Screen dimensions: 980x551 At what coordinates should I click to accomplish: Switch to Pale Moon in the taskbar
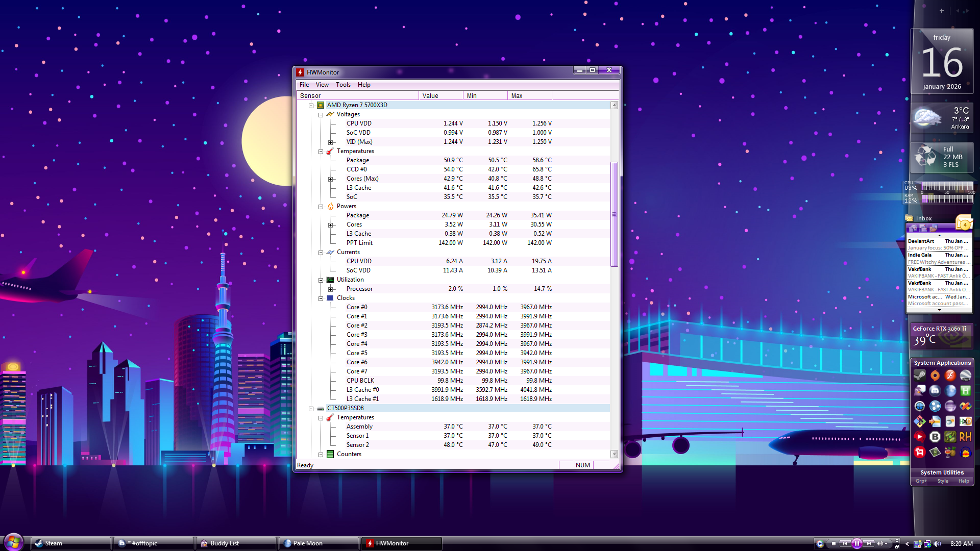(319, 543)
